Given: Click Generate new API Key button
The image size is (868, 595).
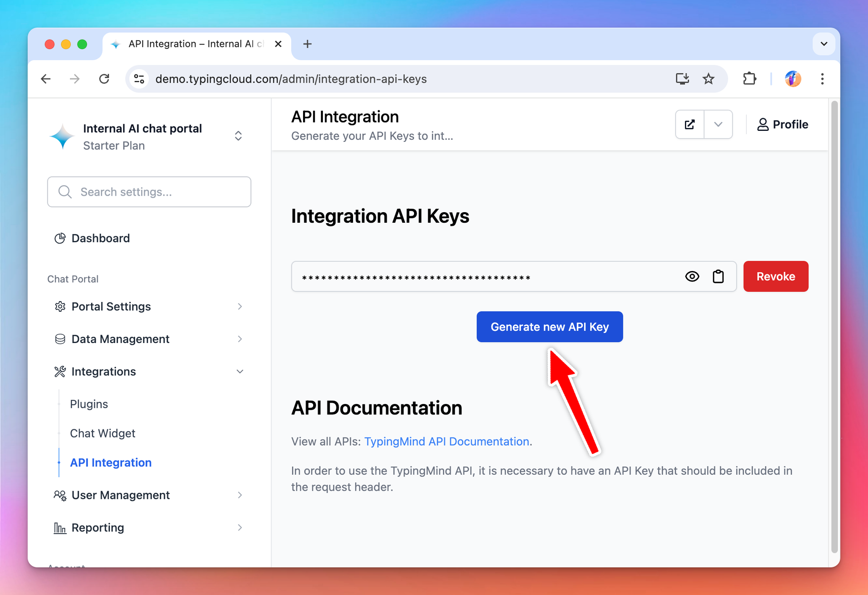Looking at the screenshot, I should [550, 327].
